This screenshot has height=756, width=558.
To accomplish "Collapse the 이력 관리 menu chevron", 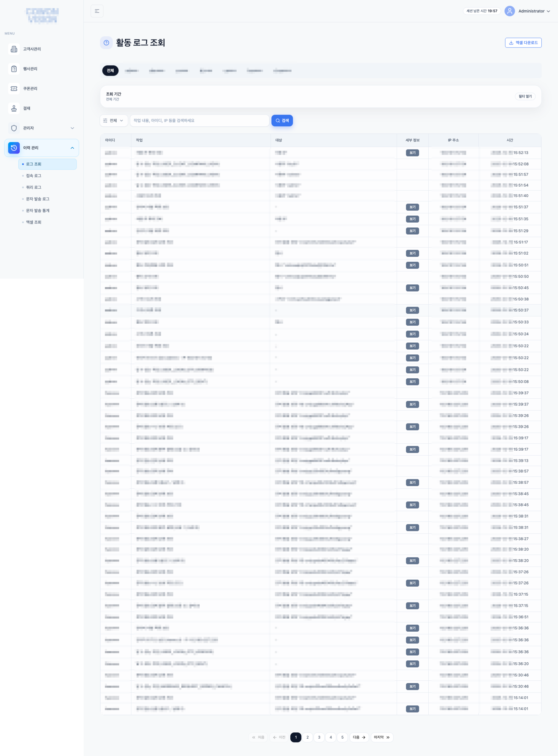I will tap(72, 148).
